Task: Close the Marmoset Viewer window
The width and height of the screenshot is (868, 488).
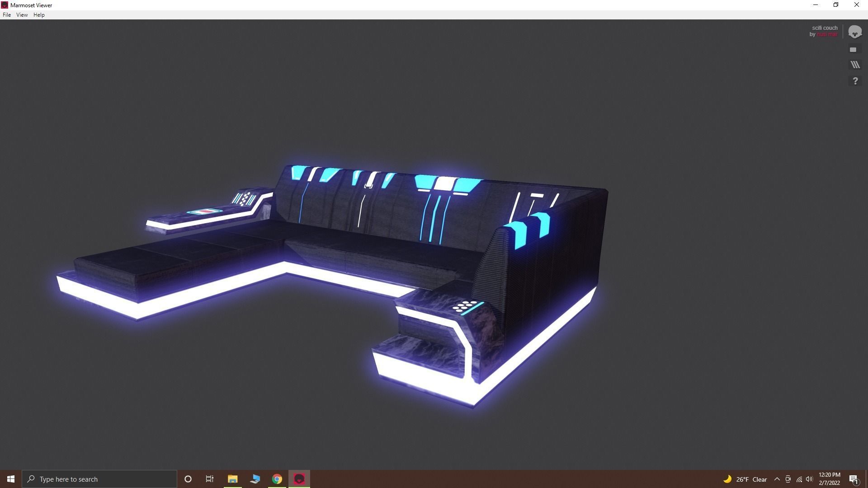Action: coord(857,5)
